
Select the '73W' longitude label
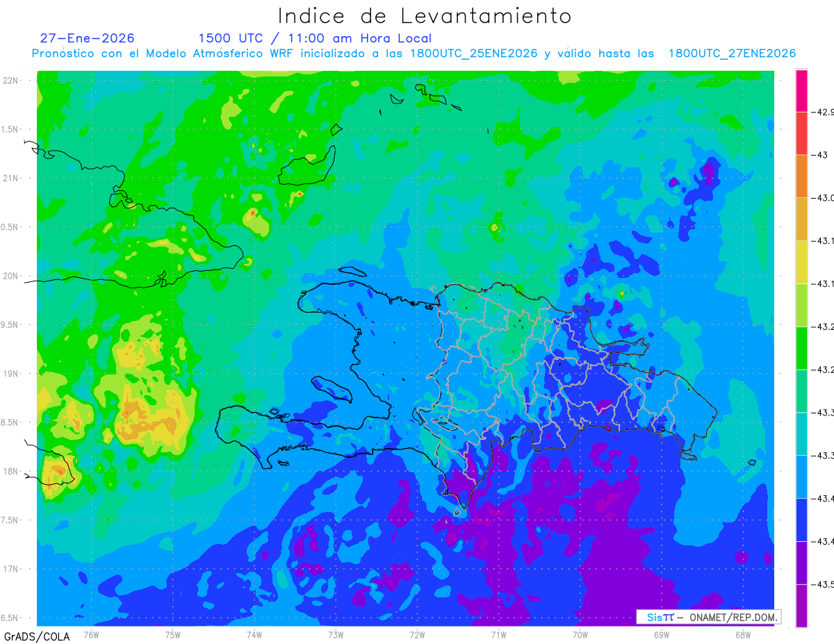pyautogui.click(x=336, y=634)
